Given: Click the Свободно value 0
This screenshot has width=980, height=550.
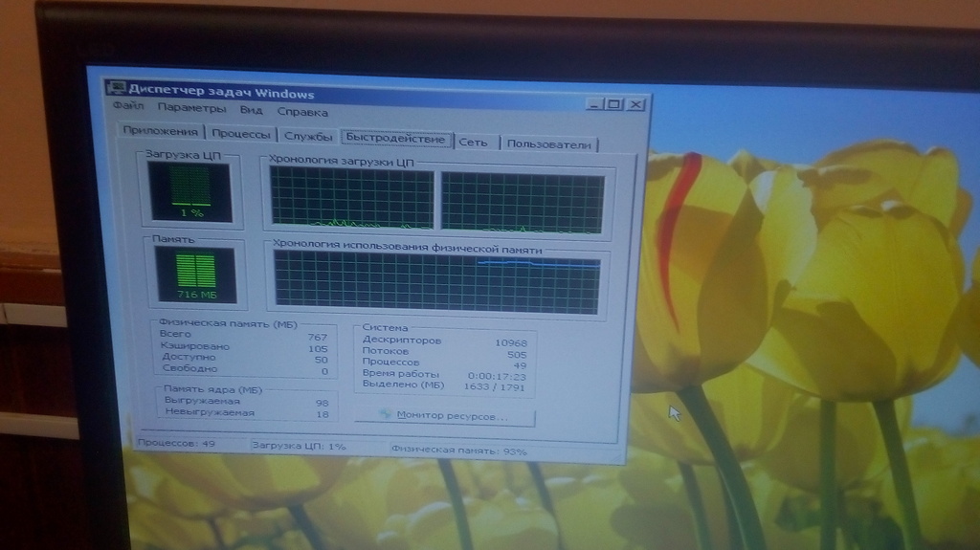Looking at the screenshot, I should [x=324, y=371].
